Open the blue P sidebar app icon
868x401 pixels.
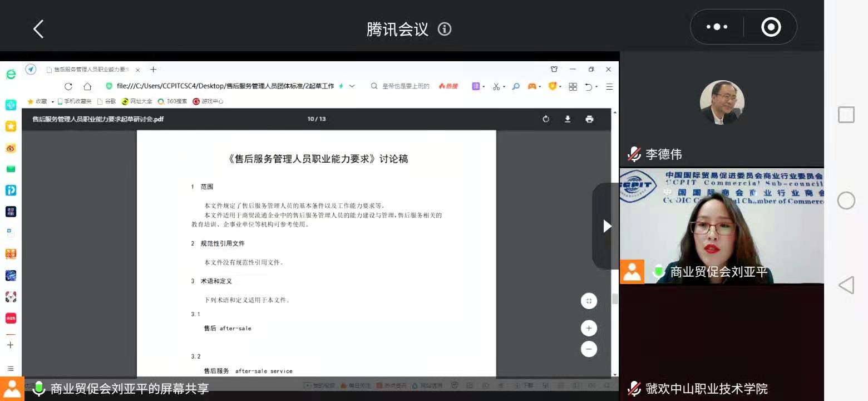tap(11, 190)
